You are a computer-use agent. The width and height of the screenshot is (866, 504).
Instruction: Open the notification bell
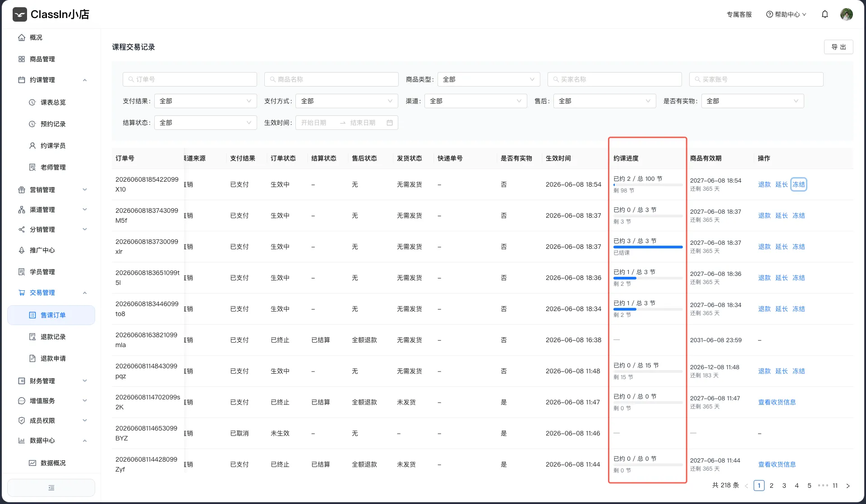click(x=825, y=14)
